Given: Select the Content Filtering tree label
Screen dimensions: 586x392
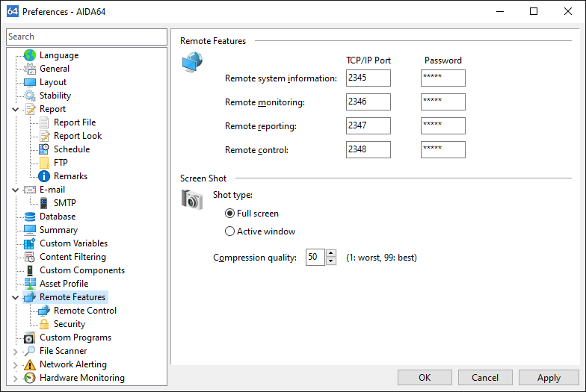Looking at the screenshot, I should [x=73, y=257].
